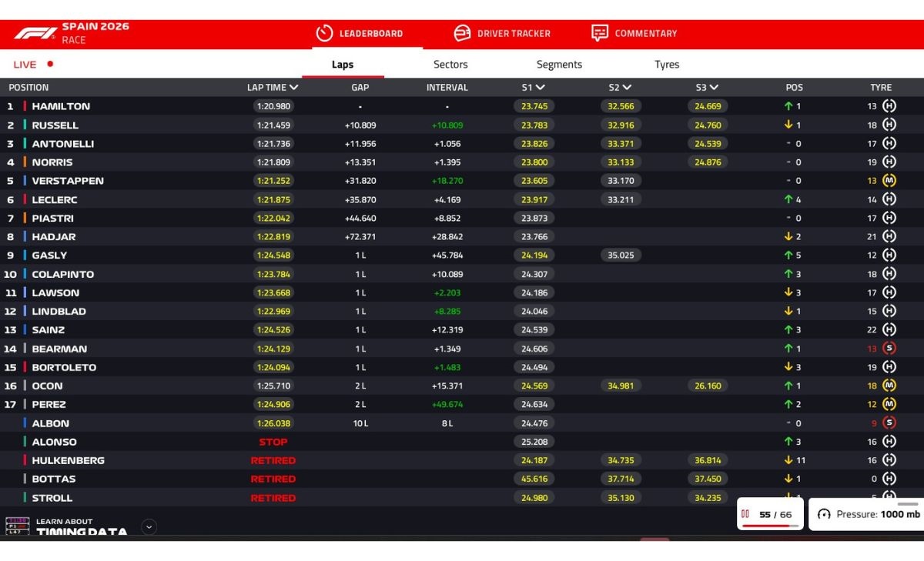Screen dimensions: 924x561
Task: Open the S1 sector column dropdown
Action: pos(540,88)
